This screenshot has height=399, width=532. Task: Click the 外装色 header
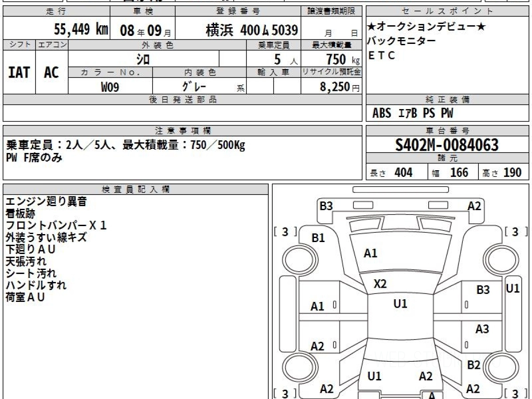157,45
